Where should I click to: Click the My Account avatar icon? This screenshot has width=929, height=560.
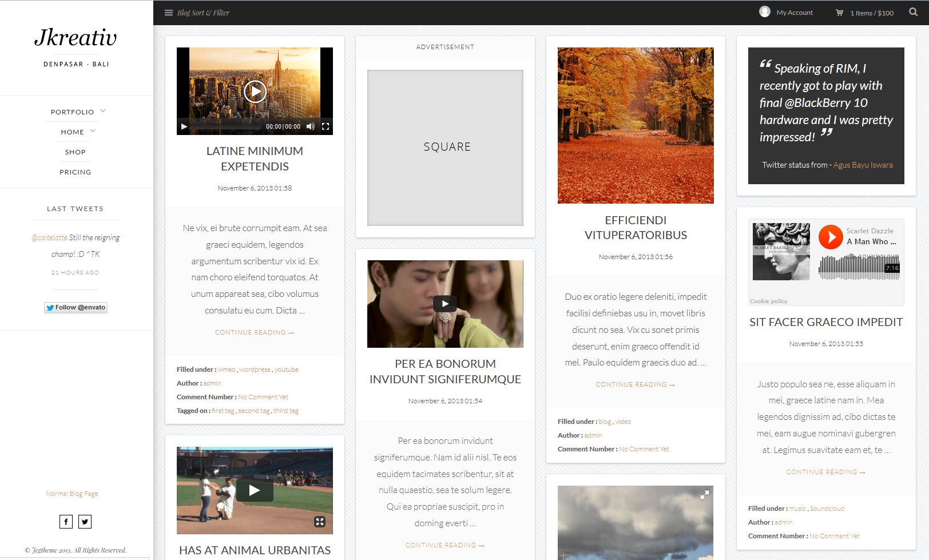coord(765,10)
